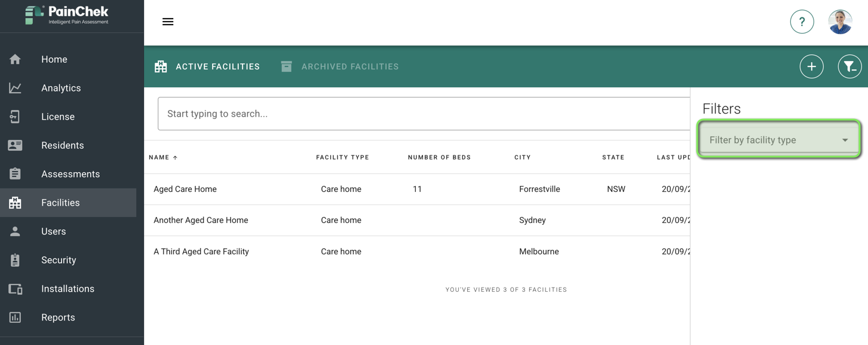Screen dimensions: 868x345
Task: Toggle the filter panel icon
Action: pos(849,66)
